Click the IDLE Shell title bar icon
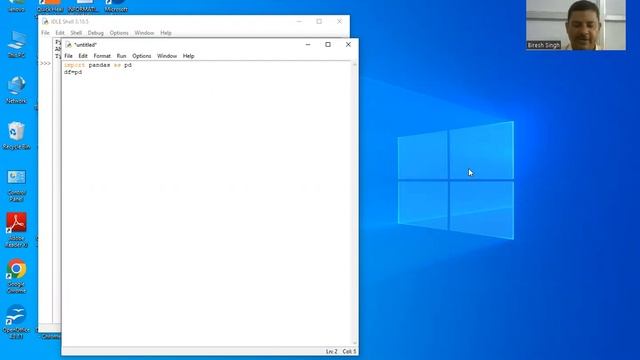640x360 pixels. point(45,21)
